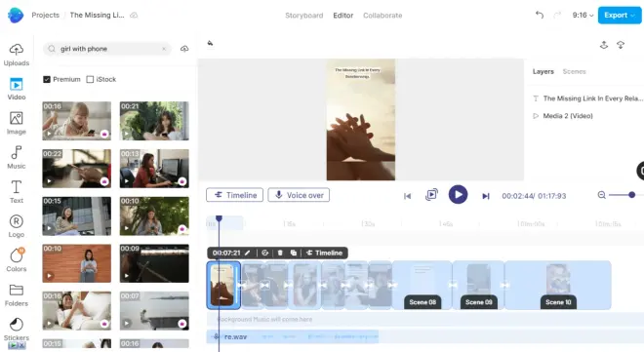Viewport: 644px width, 352px height.
Task: Expand Media 2 (Video) layer
Action: 536,116
